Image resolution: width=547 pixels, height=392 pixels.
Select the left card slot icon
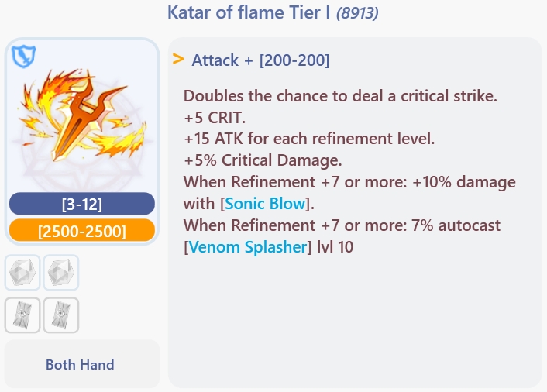coord(22,315)
